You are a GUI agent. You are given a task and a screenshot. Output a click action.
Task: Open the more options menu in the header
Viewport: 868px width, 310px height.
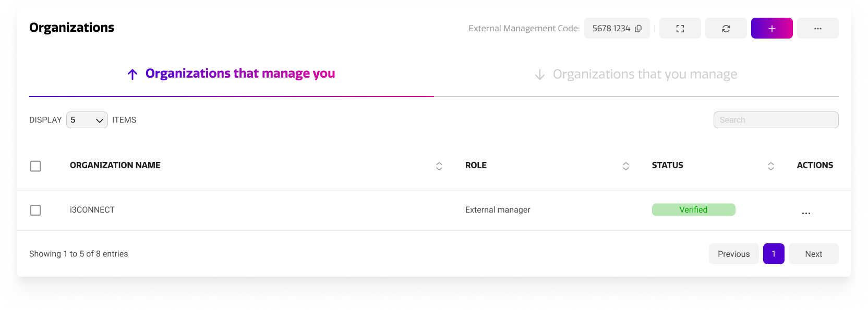pos(817,28)
